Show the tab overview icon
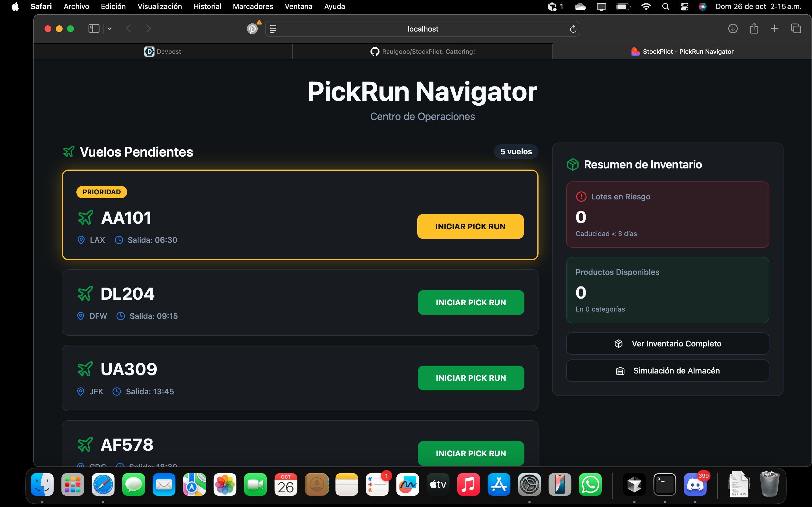The height and width of the screenshot is (507, 812). tap(796, 28)
